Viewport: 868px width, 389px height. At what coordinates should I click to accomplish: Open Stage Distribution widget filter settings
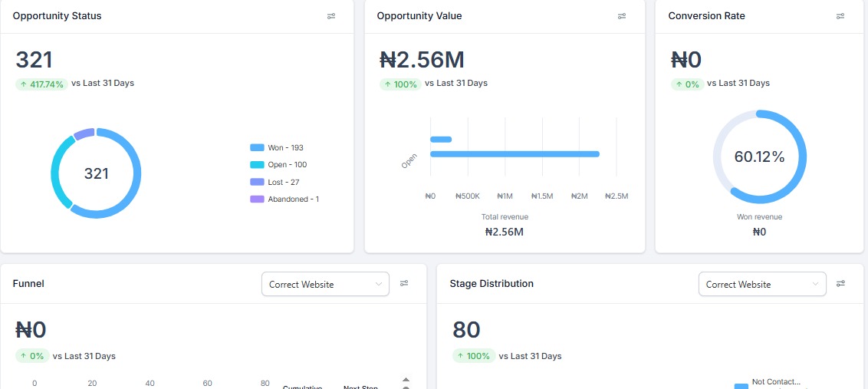pyautogui.click(x=840, y=284)
